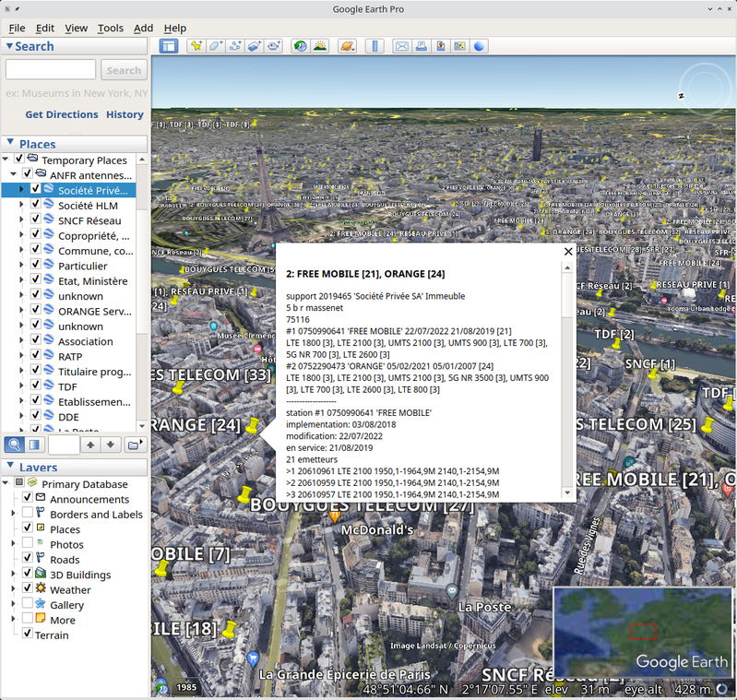Screen dimensions: 737x700
Task: Select the ORANGE Serv... tree item
Action: coord(94,312)
